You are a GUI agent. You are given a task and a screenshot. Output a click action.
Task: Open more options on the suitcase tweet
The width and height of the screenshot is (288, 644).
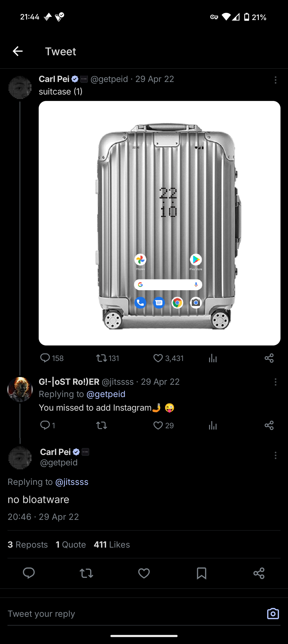(275, 80)
